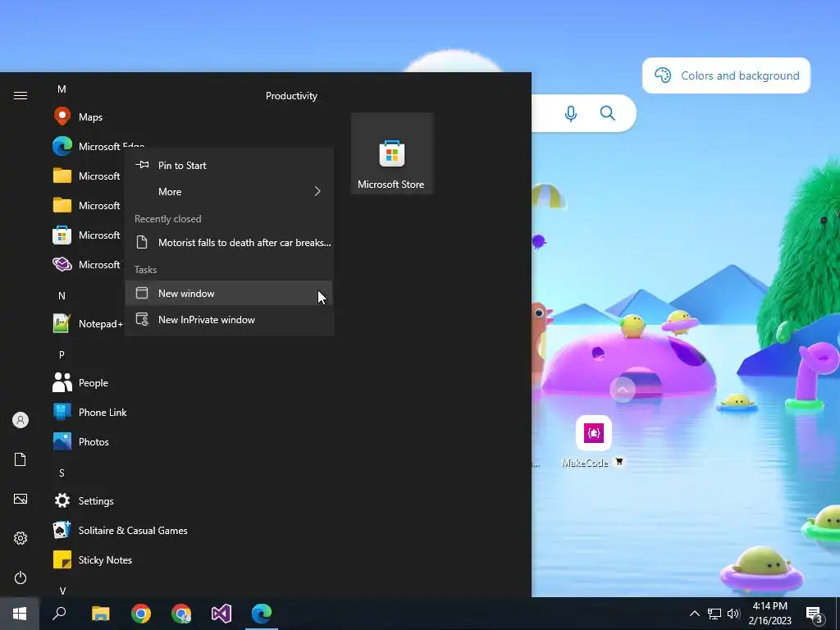Open Documents from Start sidebar
The width and height of the screenshot is (840, 630).
pyautogui.click(x=21, y=459)
